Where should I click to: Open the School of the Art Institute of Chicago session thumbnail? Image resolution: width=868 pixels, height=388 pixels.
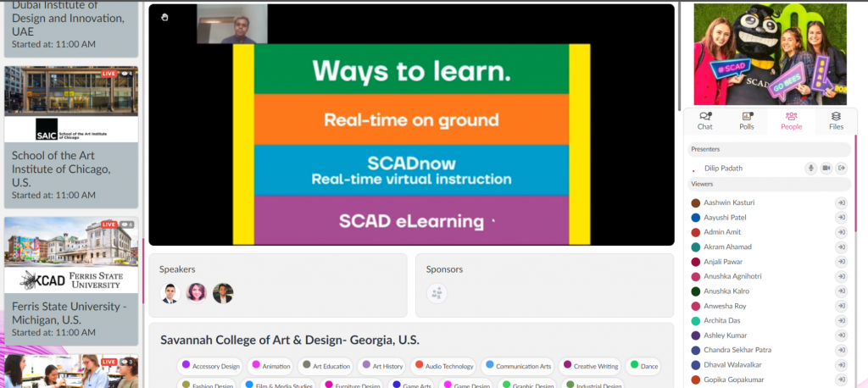tap(71, 104)
